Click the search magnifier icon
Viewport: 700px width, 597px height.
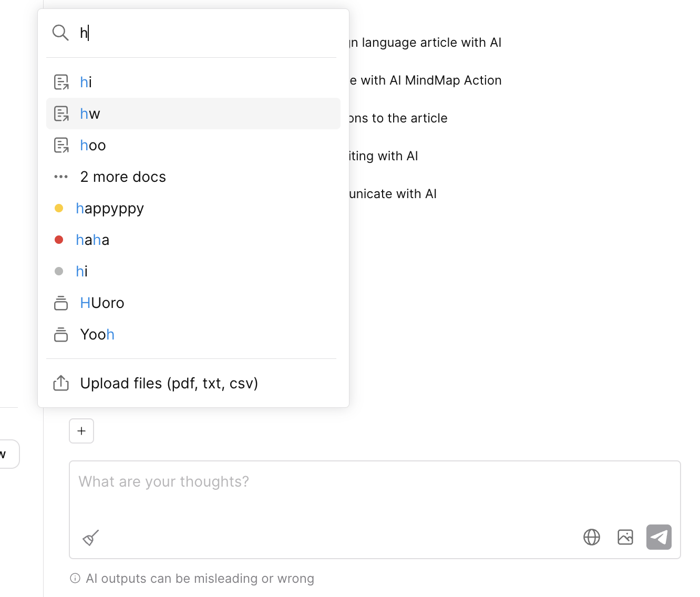60,33
